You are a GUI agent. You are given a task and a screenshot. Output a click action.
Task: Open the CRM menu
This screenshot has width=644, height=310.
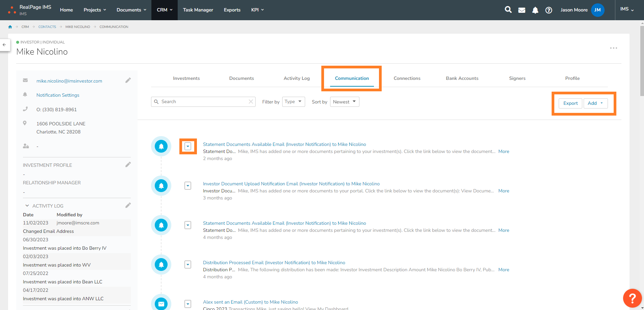coord(165,10)
